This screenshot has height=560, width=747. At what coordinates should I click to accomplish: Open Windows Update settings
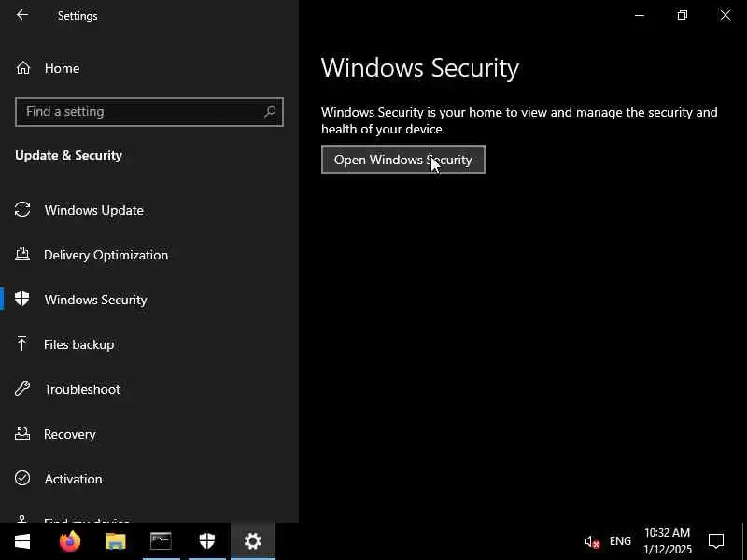tap(94, 211)
